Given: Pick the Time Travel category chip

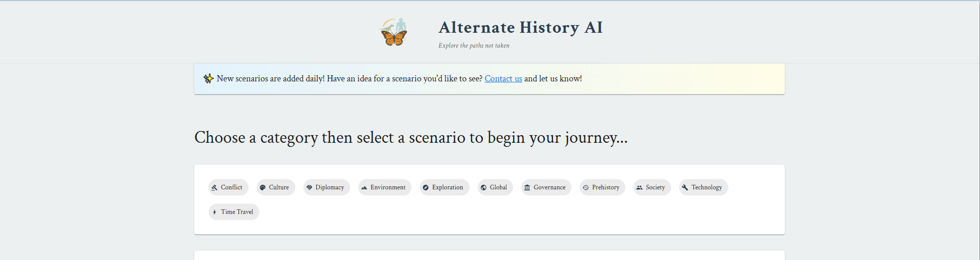Looking at the screenshot, I should click(234, 212).
